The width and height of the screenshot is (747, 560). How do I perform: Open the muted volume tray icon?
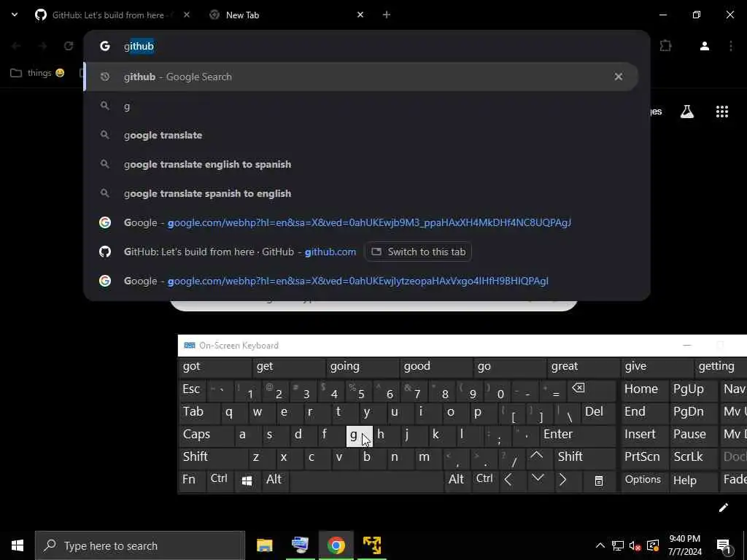pos(635,545)
